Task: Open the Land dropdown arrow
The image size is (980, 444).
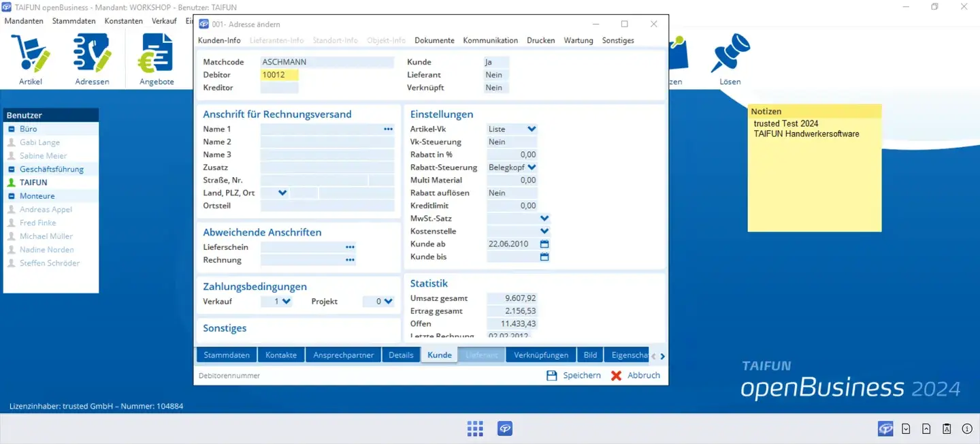Action: pos(283,193)
